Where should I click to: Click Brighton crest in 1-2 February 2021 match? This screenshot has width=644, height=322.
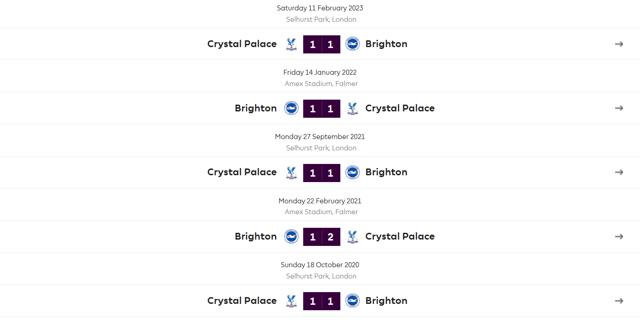click(291, 236)
